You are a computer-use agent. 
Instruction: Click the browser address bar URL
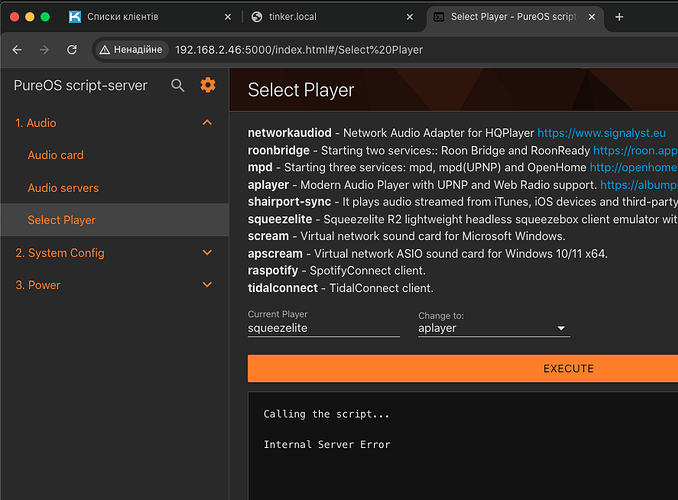tap(299, 50)
